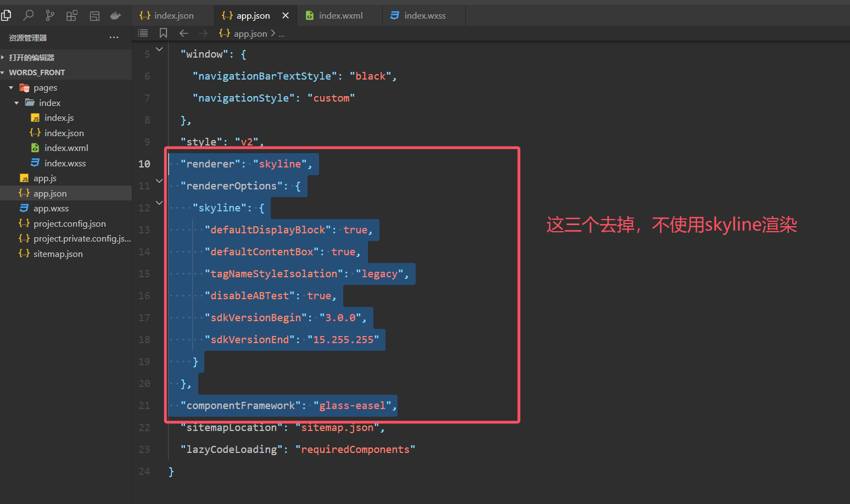Click the "disableABTest" key
The width and height of the screenshot is (850, 504).
[250, 296]
